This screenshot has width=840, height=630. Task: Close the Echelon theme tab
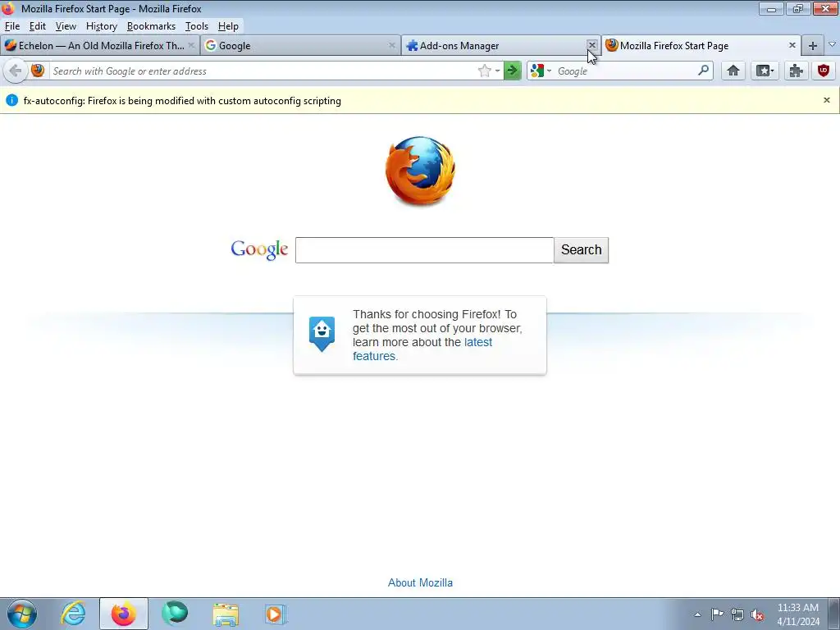click(191, 46)
